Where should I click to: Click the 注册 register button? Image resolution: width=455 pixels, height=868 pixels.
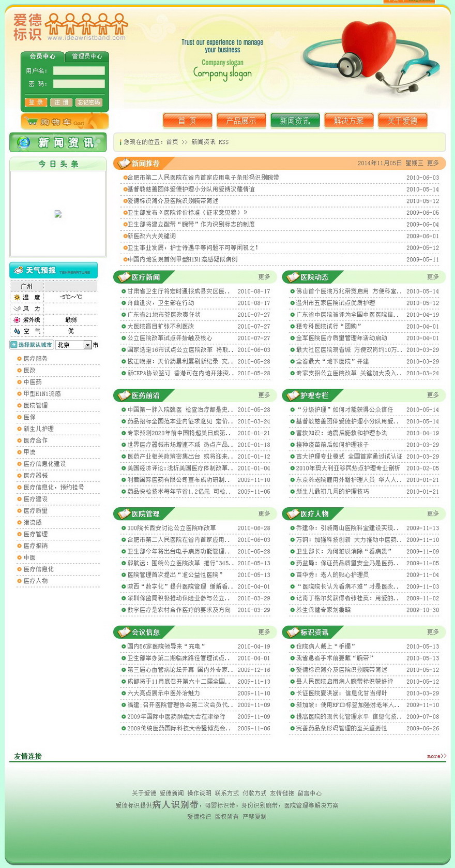point(61,102)
